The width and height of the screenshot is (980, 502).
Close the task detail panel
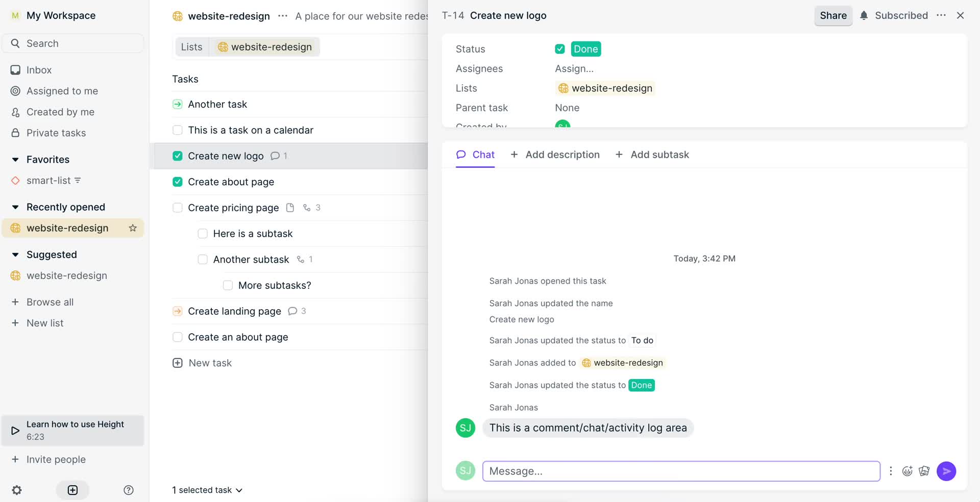pos(960,15)
